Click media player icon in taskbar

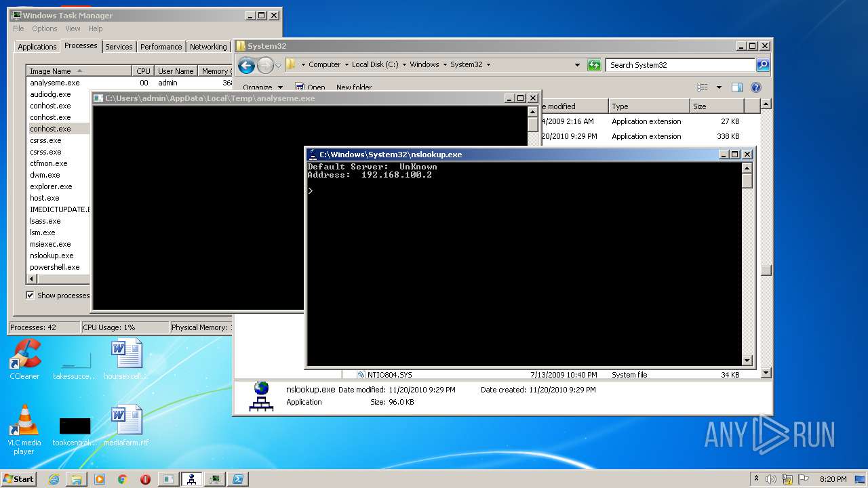pos(100,479)
